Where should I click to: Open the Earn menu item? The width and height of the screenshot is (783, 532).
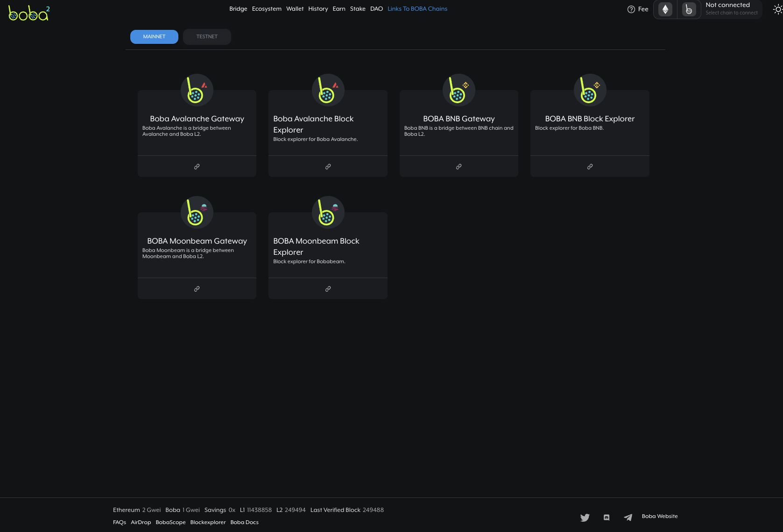click(x=339, y=9)
